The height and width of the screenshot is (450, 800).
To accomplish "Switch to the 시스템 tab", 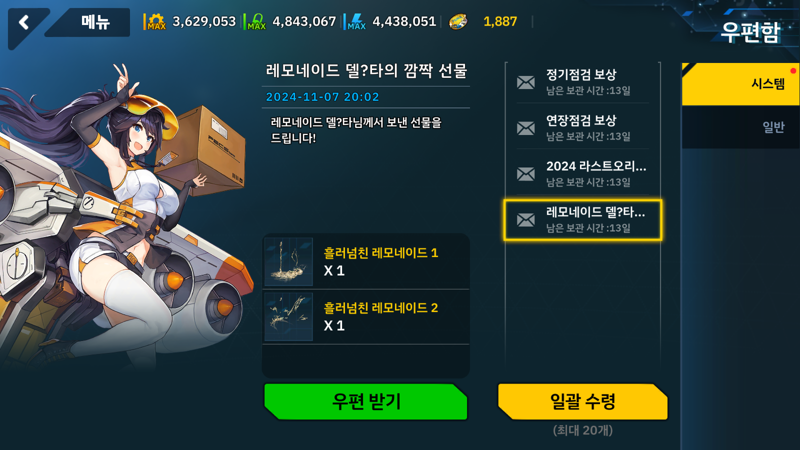I will [x=740, y=84].
